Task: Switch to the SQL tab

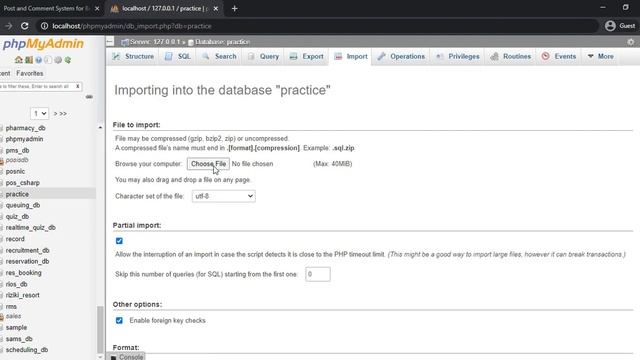Action: 178,56
